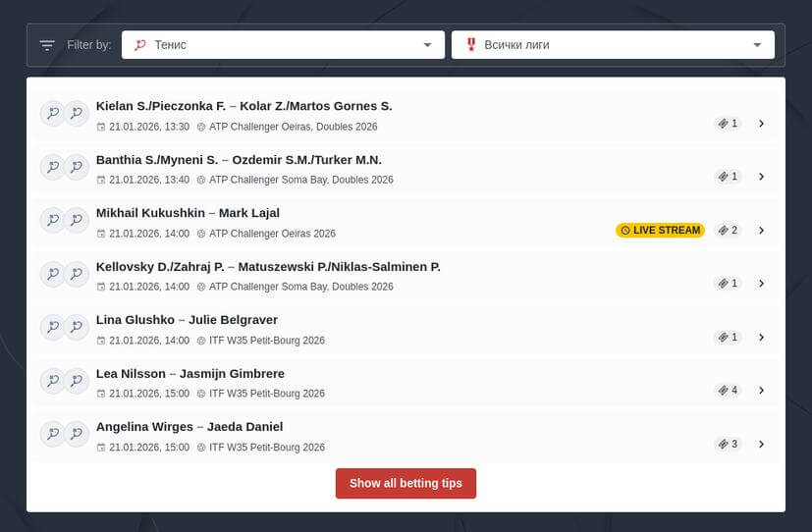Open Kellovsky D./Zahraj P. doubles match

pyautogui.click(x=267, y=267)
